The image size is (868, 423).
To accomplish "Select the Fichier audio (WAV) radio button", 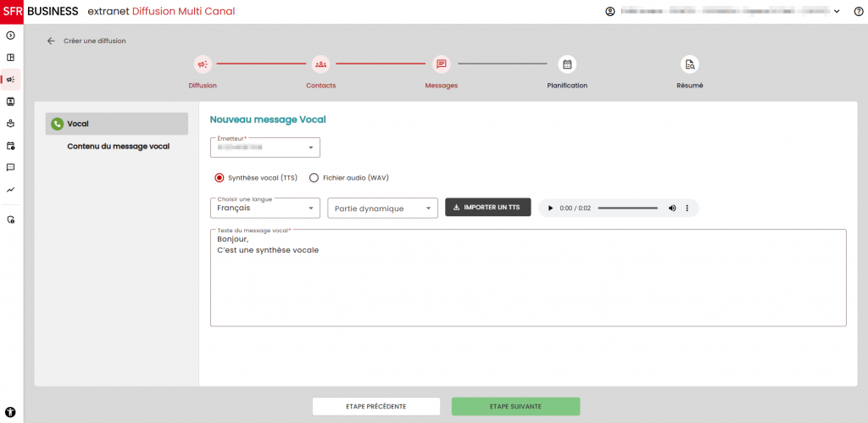I will tap(314, 178).
